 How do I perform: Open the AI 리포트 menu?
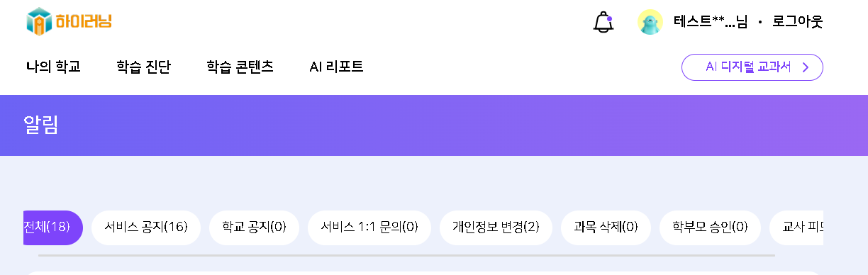coord(336,67)
